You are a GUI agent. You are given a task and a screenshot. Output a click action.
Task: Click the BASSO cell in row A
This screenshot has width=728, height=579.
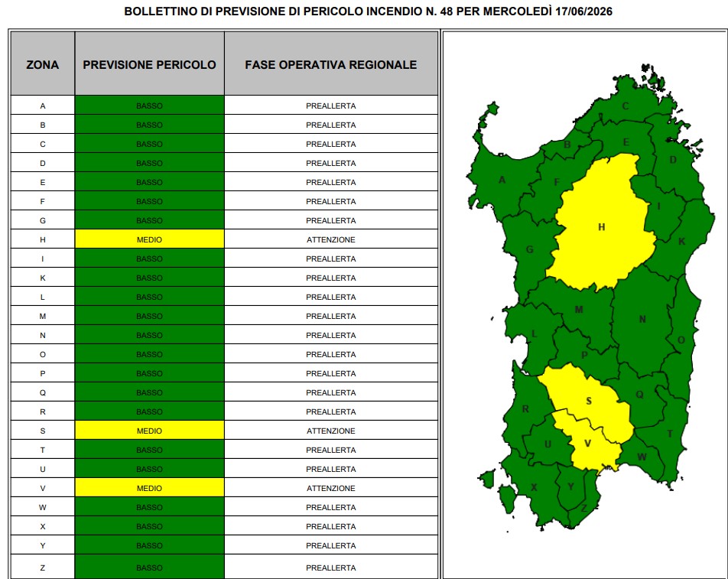pyautogui.click(x=150, y=106)
